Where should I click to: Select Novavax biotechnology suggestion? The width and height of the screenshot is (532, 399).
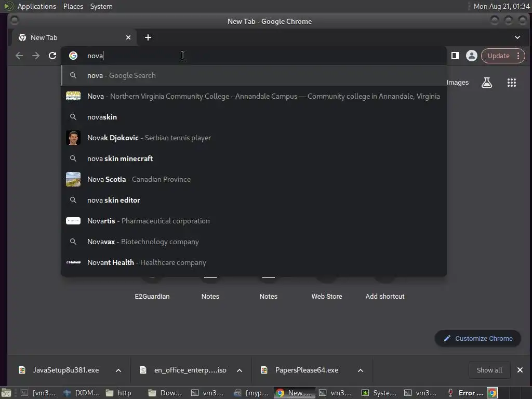(254, 242)
